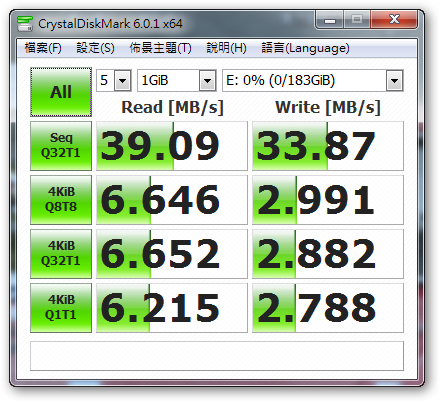439x401 pixels.
Task: Maximize the CrystalDiskMark window
Action: pyautogui.click(x=357, y=20)
